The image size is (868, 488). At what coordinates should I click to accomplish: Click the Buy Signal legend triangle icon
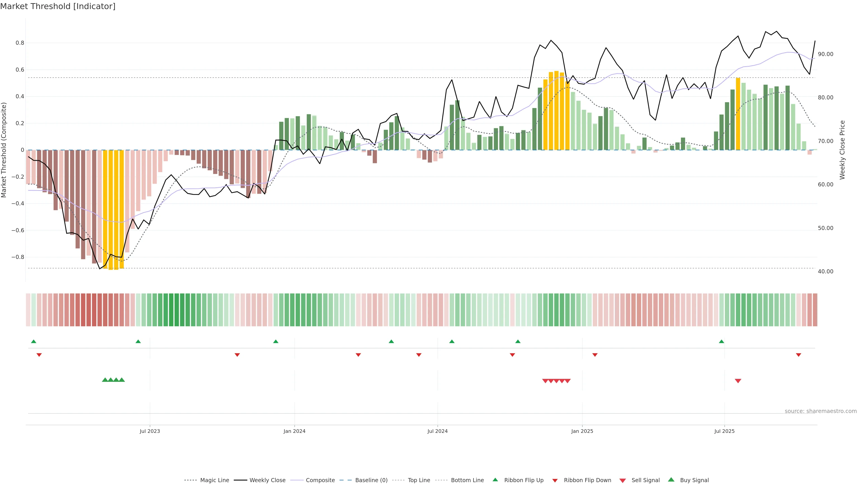point(671,480)
